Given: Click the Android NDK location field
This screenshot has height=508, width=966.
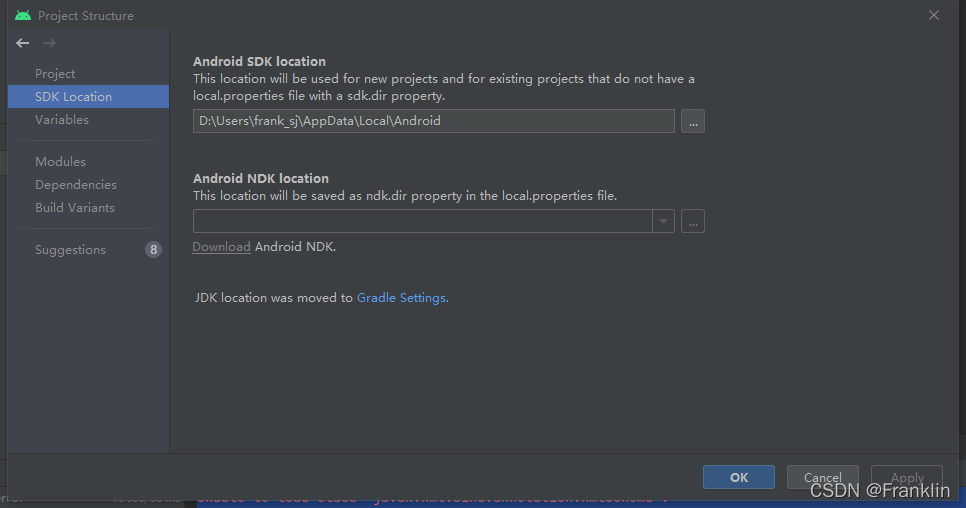Looking at the screenshot, I should coord(423,221).
